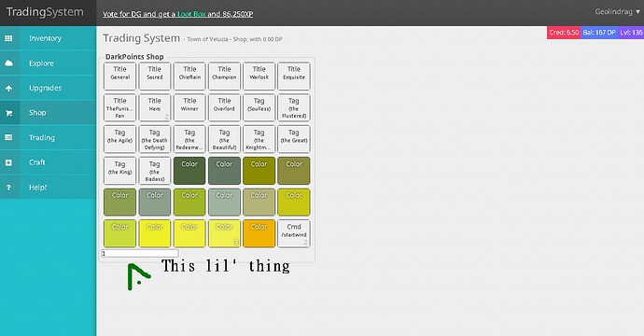This screenshot has height=336, width=644.
Task: Click the Help question mark icon
Action: [8, 188]
